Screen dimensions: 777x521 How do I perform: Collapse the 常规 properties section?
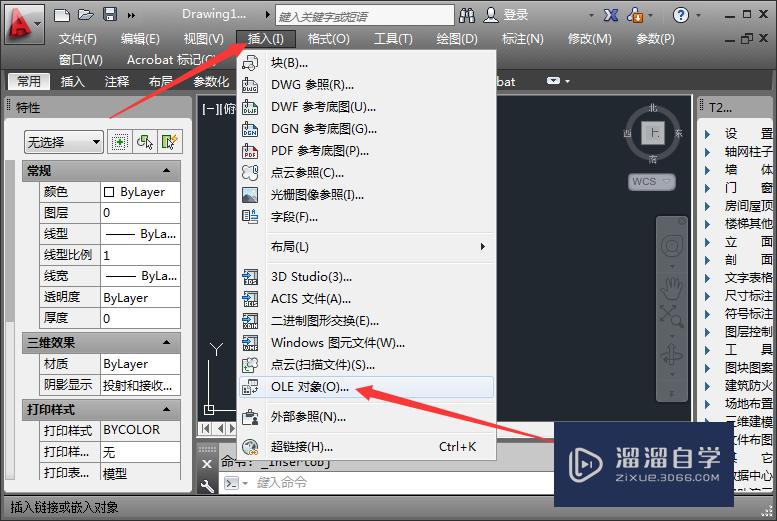(166, 171)
